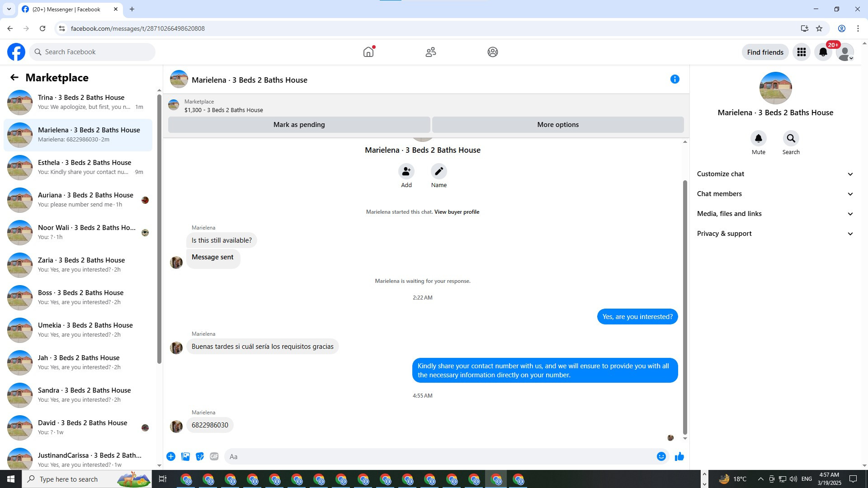Send a thumbs-up like
Image resolution: width=868 pixels, height=488 pixels.
coord(679,456)
